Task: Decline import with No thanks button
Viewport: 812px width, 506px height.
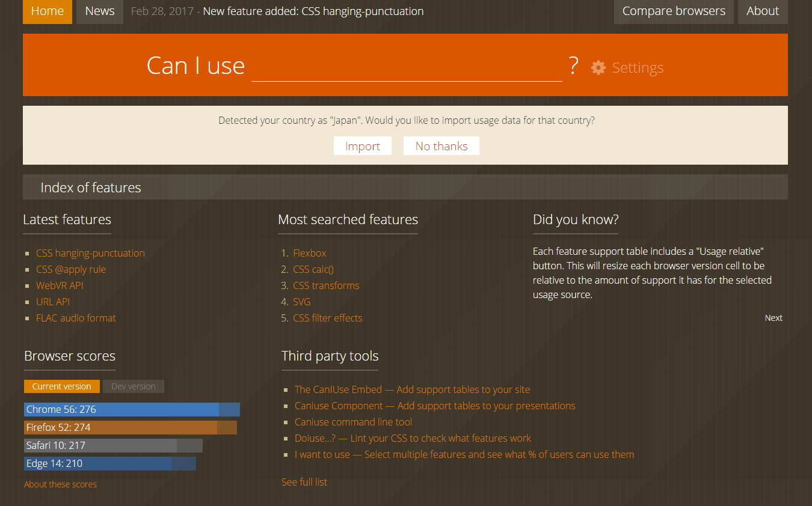Action: click(441, 146)
